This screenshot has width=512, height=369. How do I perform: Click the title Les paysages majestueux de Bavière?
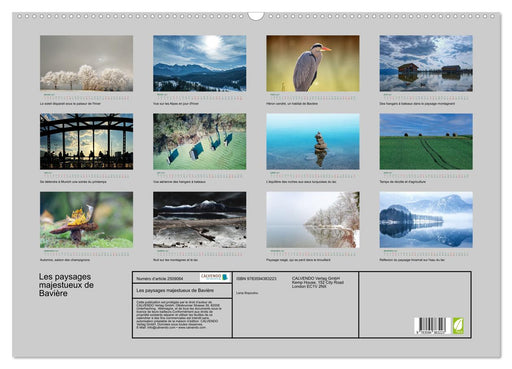click(66, 285)
